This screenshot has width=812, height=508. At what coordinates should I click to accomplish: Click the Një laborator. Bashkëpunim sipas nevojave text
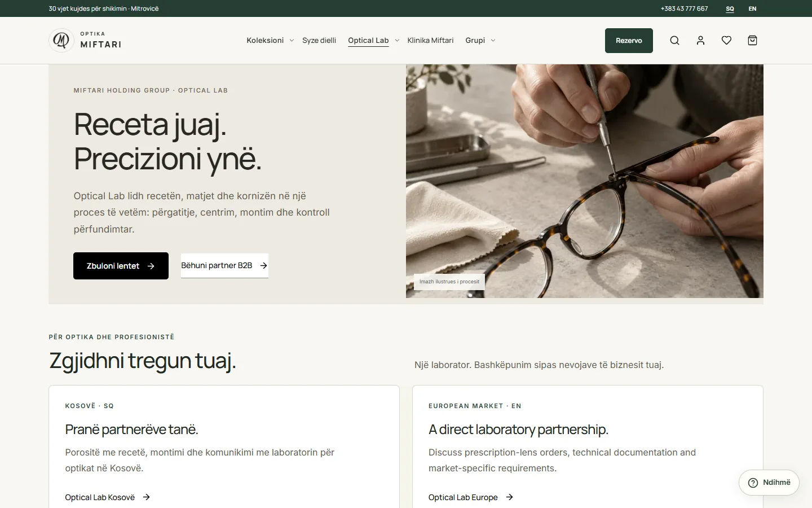[x=539, y=365]
